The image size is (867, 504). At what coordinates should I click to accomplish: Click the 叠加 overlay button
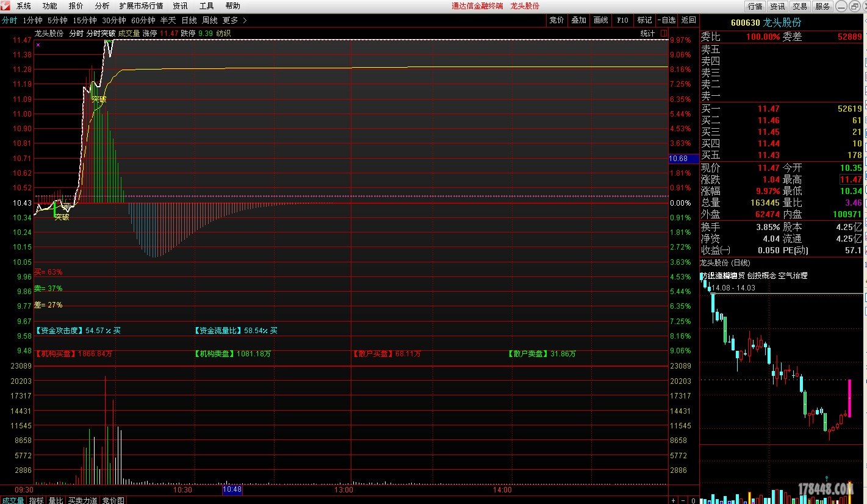[x=578, y=20]
